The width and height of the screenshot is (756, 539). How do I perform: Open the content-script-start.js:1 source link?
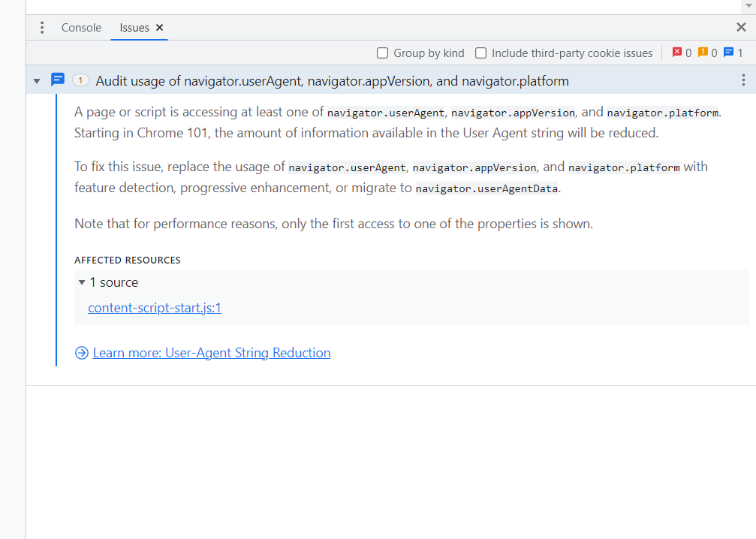coord(155,308)
